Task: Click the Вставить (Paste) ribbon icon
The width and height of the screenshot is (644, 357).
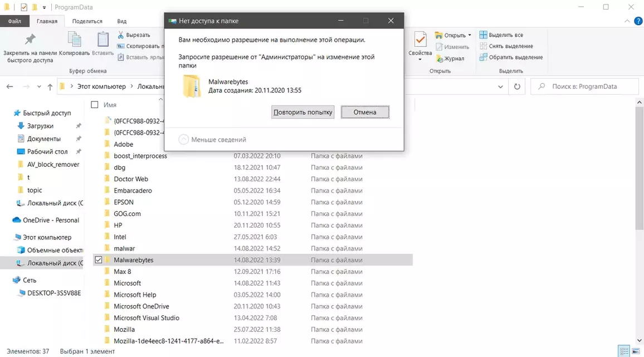Action: coord(103,40)
